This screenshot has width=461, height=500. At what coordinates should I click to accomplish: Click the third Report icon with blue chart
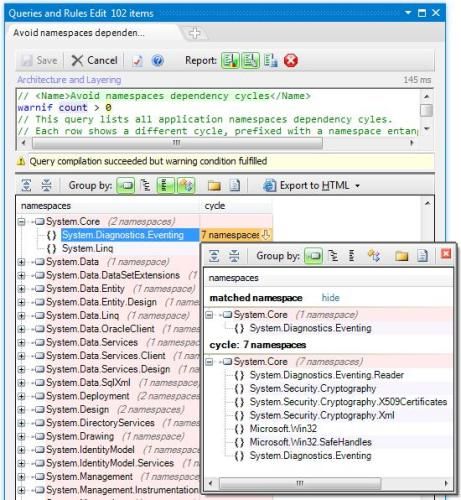271,61
